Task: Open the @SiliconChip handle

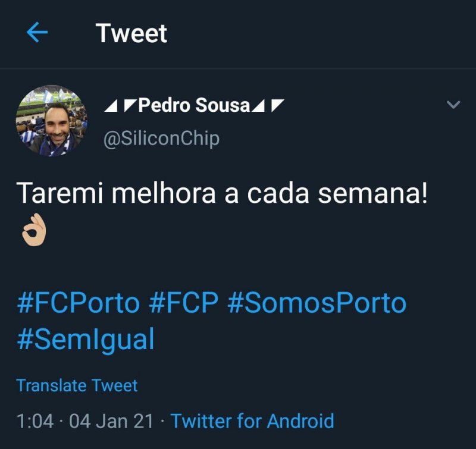Action: [x=161, y=139]
